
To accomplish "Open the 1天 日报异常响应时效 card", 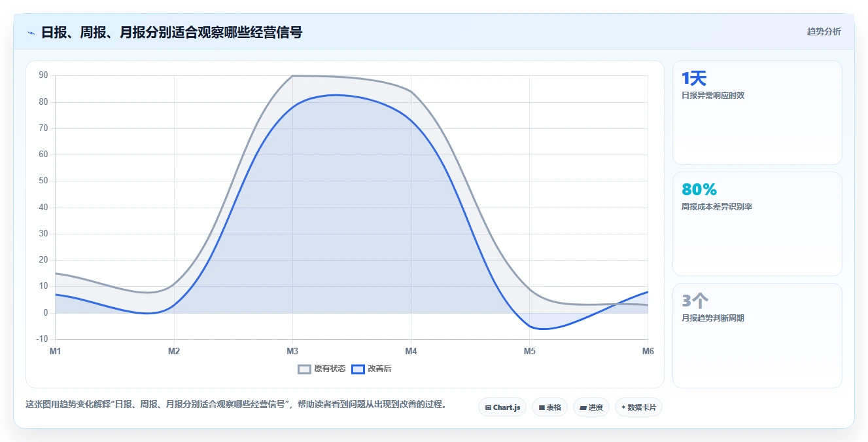I will (757, 113).
